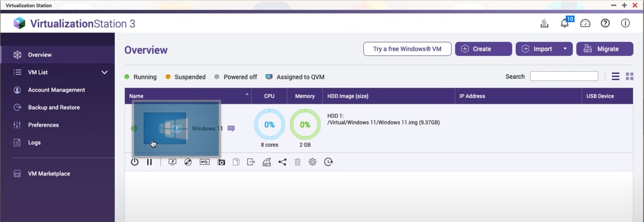Pause the Windows 11 virtual machine
The image size is (644, 222).
(x=150, y=162)
